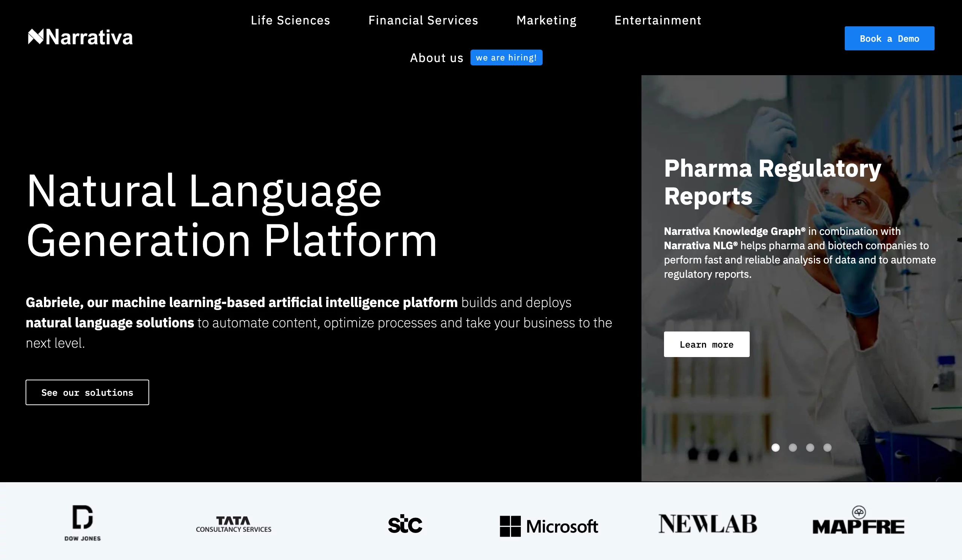Click Learn more about Pharma Regulatory Reports

point(707,344)
